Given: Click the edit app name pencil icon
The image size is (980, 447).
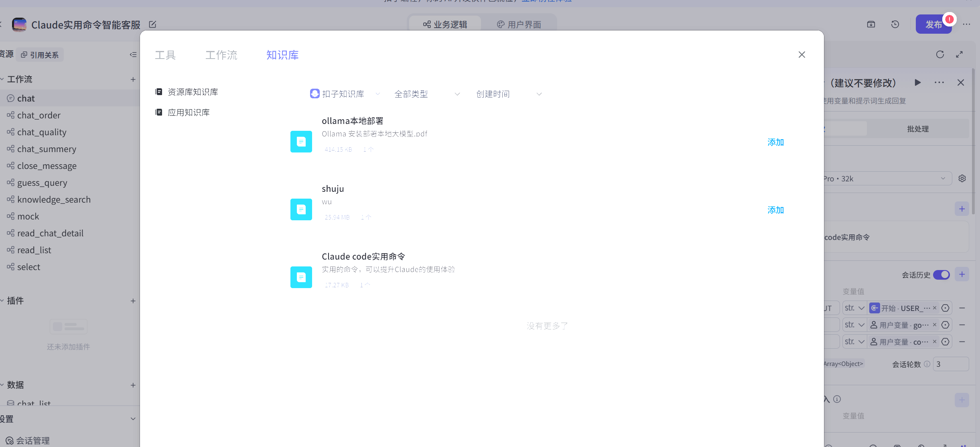Looking at the screenshot, I should tap(152, 24).
